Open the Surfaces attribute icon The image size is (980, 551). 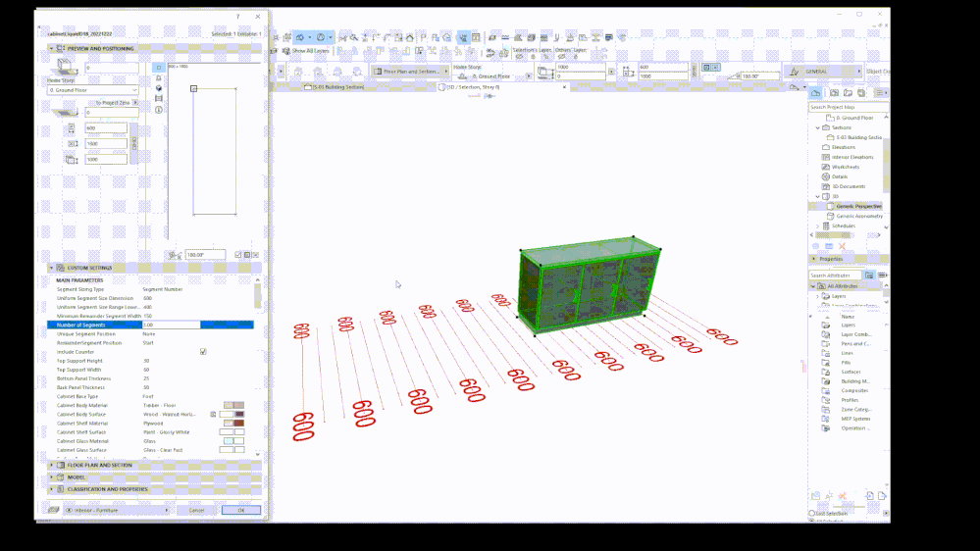pyautogui.click(x=826, y=372)
